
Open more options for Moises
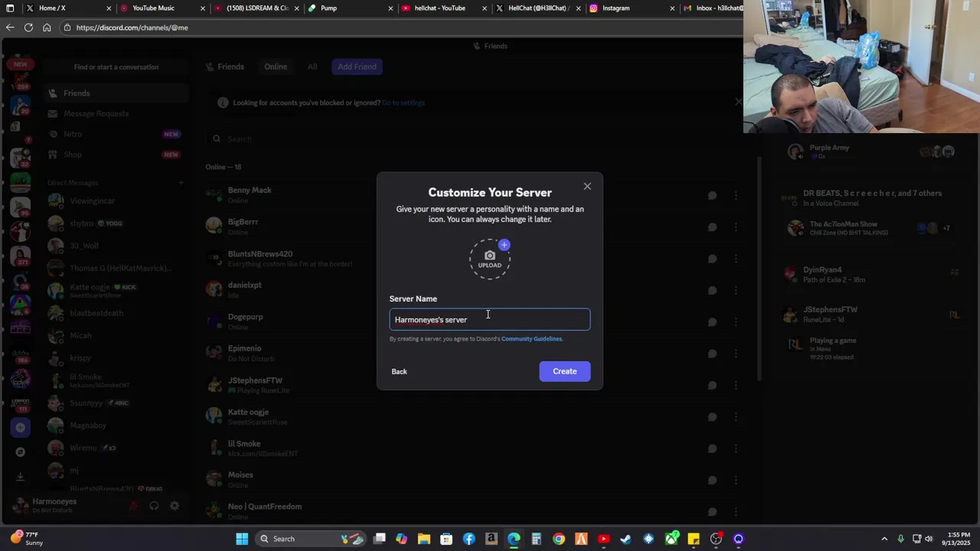tap(736, 480)
